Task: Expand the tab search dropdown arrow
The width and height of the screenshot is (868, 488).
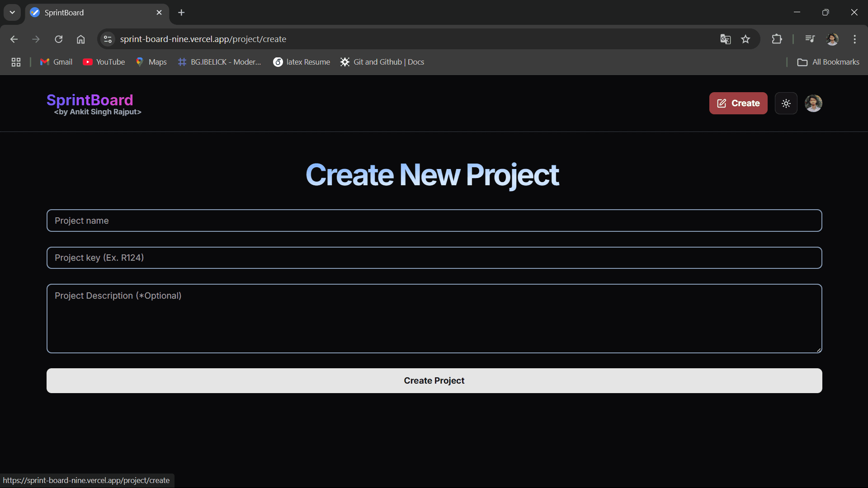Action: coord(12,13)
